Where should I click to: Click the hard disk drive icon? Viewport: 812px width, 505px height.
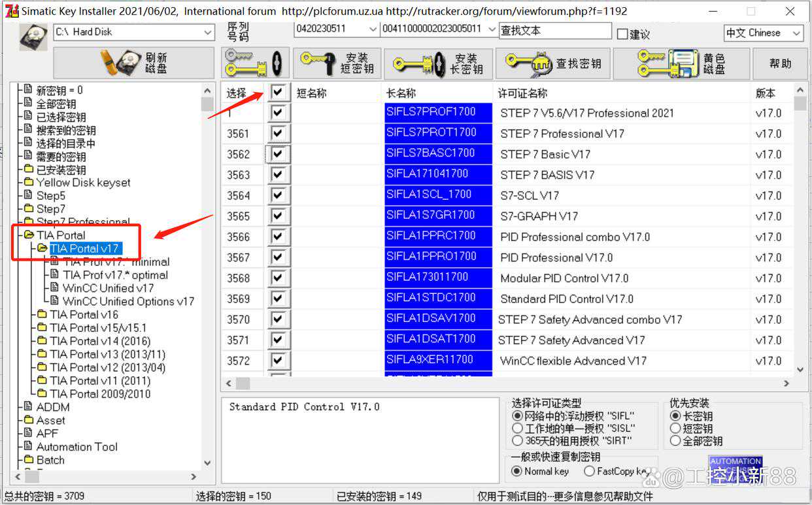(33, 35)
